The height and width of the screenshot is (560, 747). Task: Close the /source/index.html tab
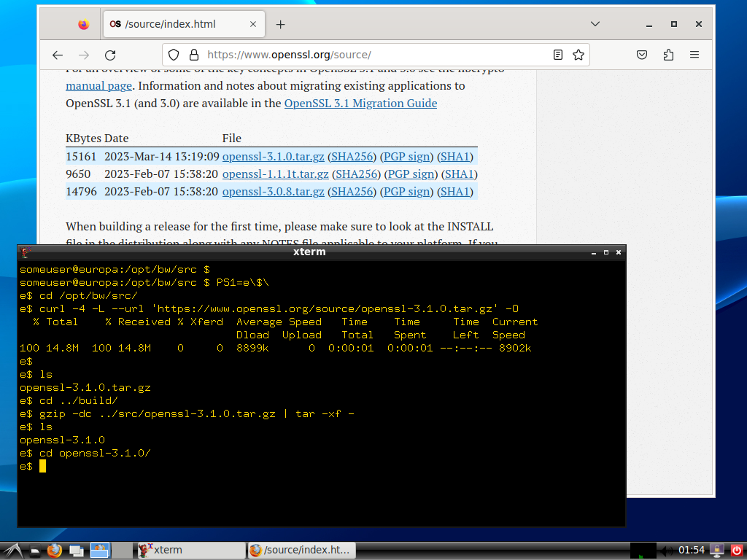[x=253, y=24]
